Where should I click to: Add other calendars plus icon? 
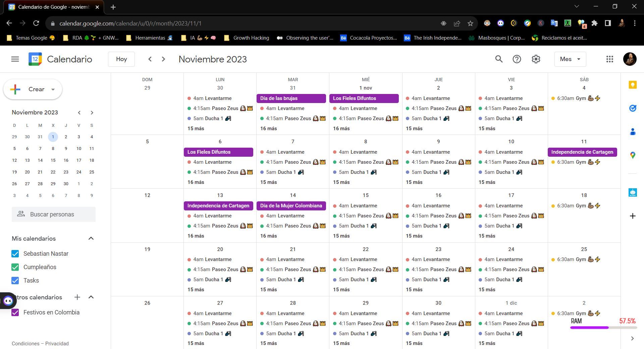click(x=77, y=297)
